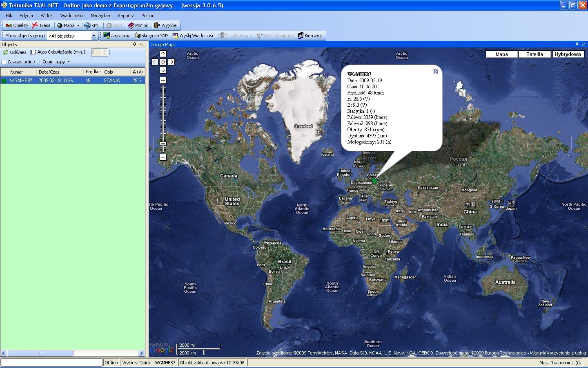The height and width of the screenshot is (368, 588).
Task: Click the Wyślij Komendę button
Action: click(275, 36)
